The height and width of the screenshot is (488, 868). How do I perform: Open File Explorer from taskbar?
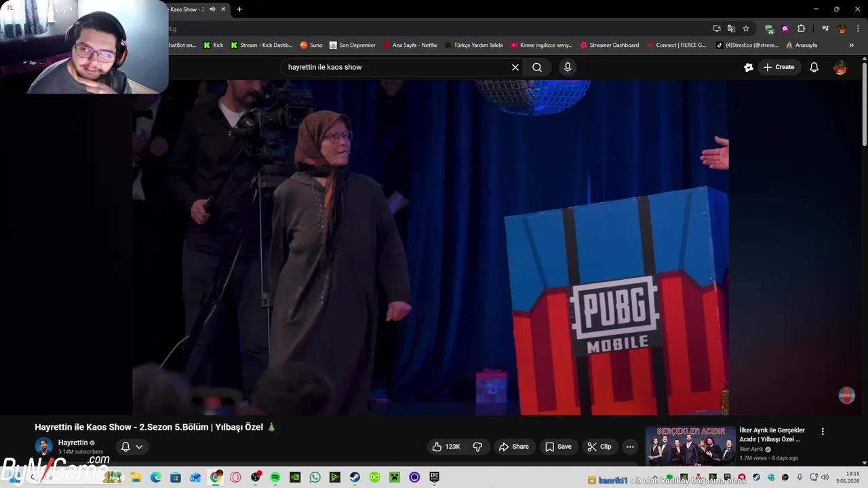(x=136, y=477)
